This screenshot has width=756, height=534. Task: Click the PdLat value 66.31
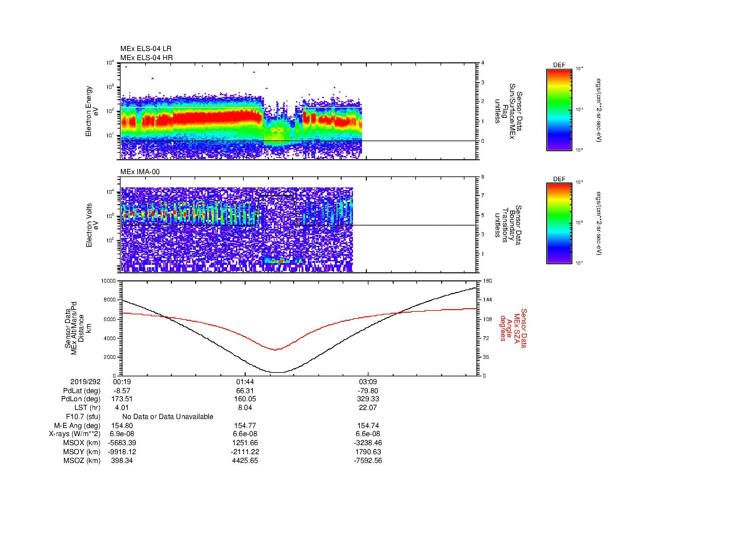(x=245, y=391)
